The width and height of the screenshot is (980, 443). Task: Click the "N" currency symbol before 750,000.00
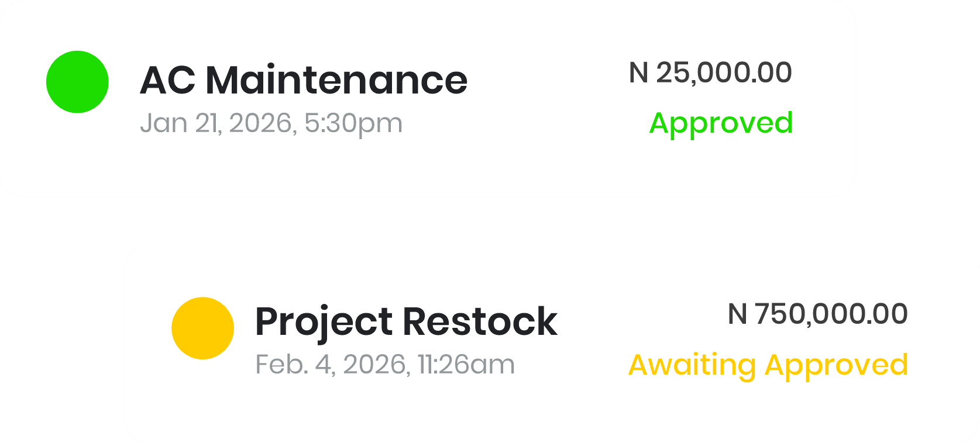click(737, 314)
